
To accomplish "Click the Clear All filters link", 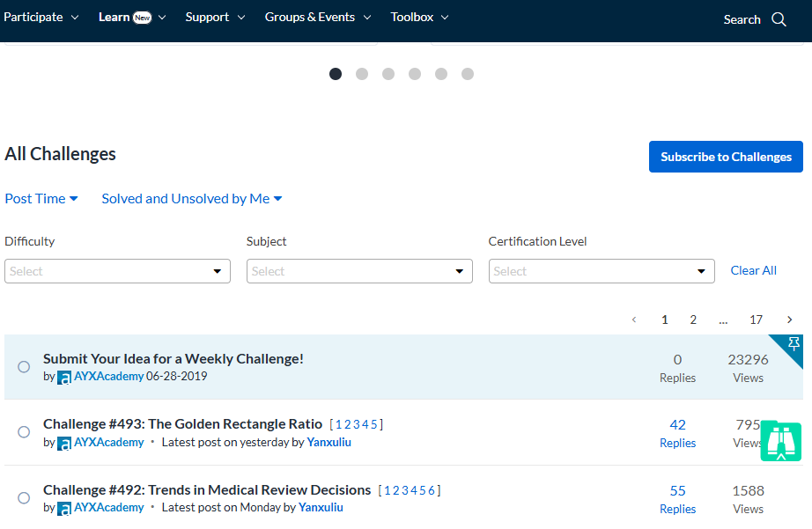I will [753, 270].
